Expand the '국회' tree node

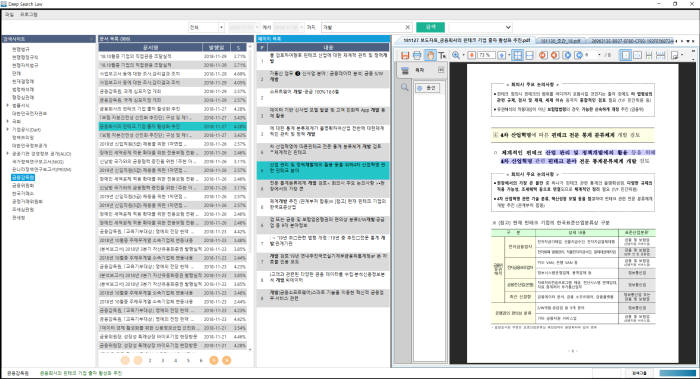(x=8, y=121)
